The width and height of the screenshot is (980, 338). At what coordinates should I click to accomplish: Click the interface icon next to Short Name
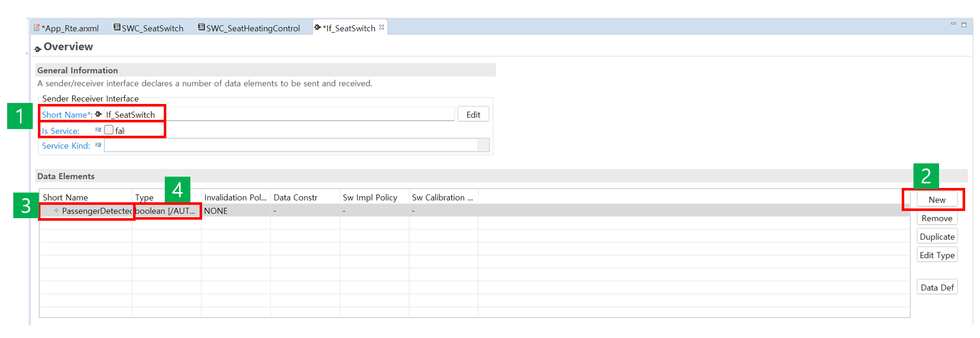[98, 114]
